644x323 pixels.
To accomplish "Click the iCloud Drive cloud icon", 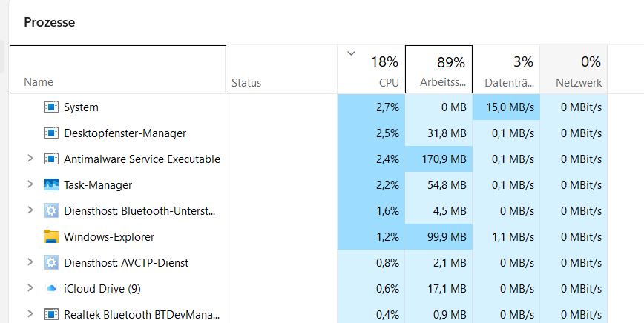I will (x=51, y=289).
